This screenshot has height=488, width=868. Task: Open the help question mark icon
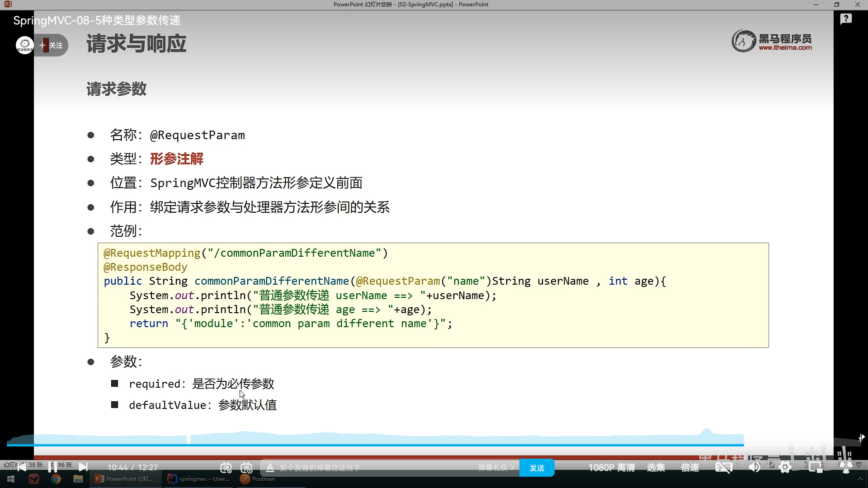coord(846,19)
